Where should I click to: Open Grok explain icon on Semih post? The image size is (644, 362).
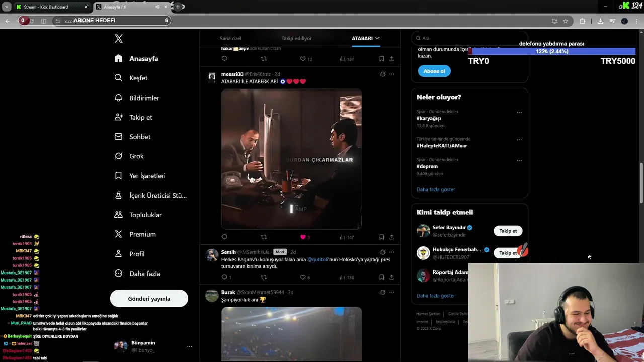click(x=383, y=252)
